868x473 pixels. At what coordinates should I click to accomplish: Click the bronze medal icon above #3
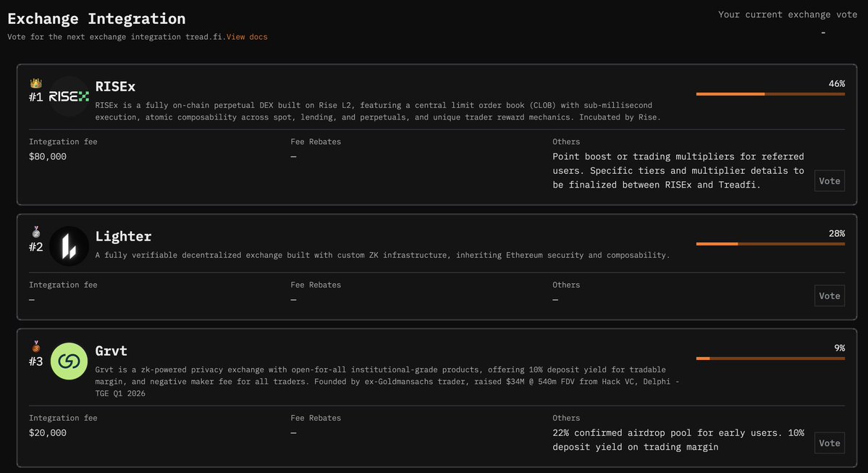[36, 347]
